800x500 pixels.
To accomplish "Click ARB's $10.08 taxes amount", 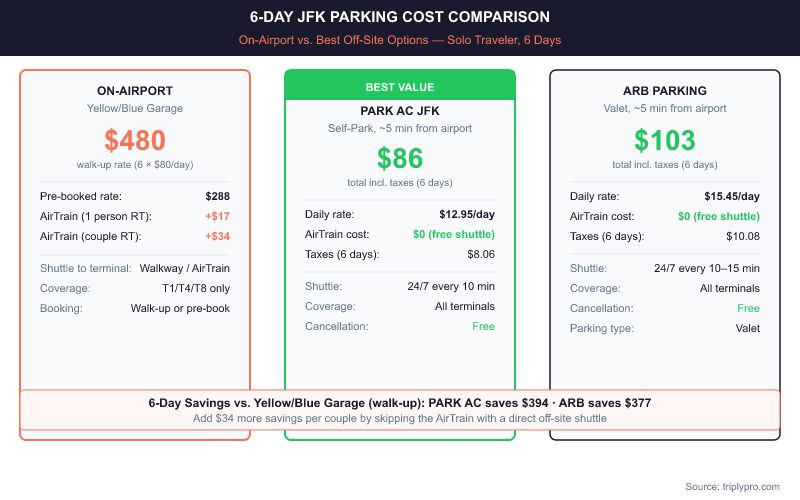I will [x=743, y=236].
